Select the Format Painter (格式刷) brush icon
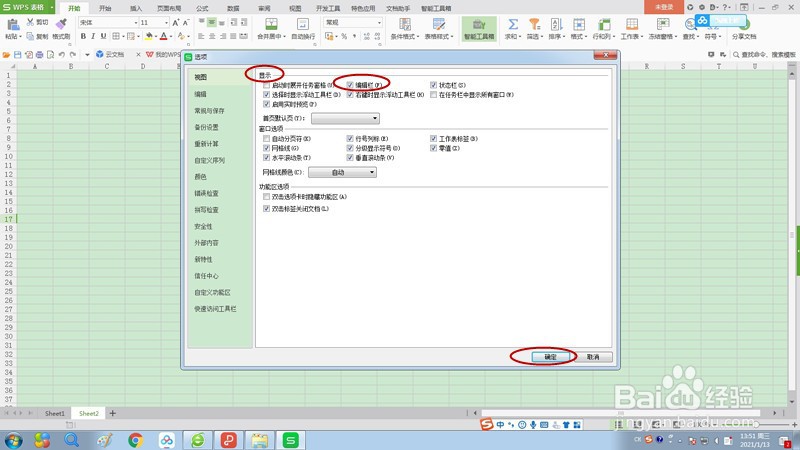800x450 pixels. (61, 23)
